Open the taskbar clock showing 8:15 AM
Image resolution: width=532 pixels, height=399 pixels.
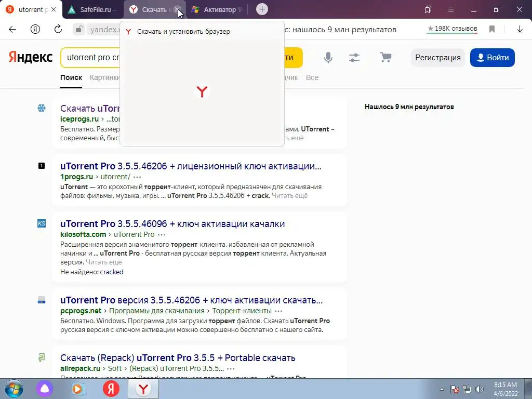(506, 389)
